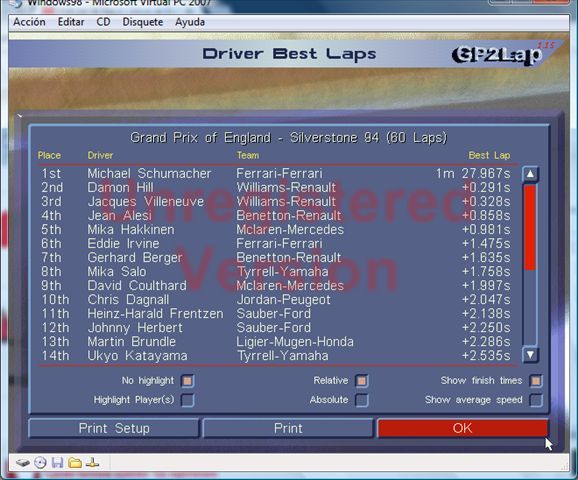Click the Place column header
Viewport: 578px width, 480px height.
(x=49, y=155)
